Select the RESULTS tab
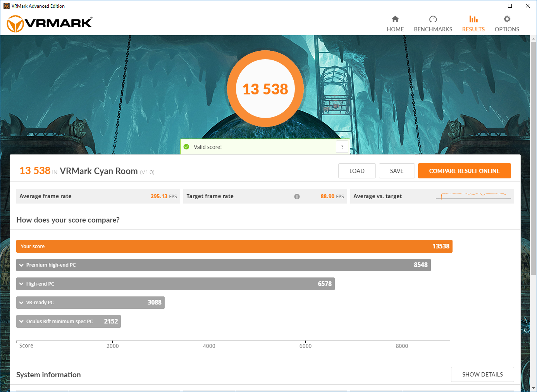This screenshot has height=392, width=537. 473,24
